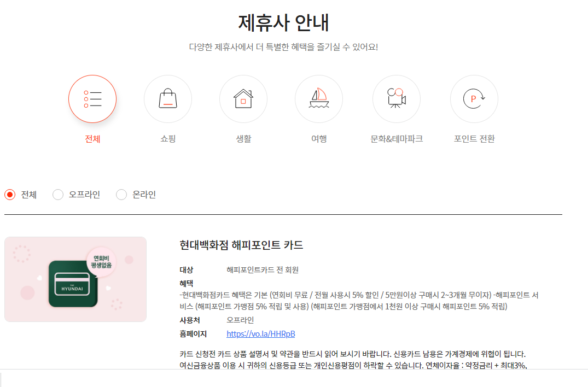
Task: Click the 연회비 평생없음 badge on card
Action: pos(101,261)
